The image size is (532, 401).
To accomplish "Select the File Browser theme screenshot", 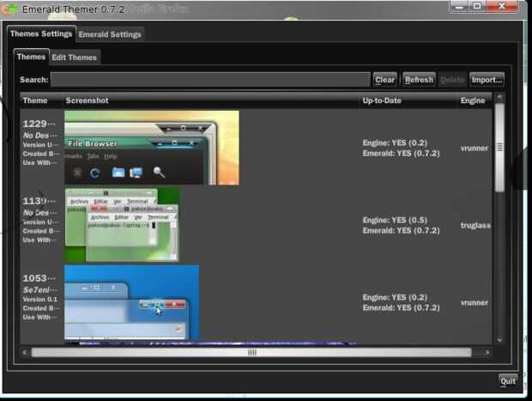I will [152, 148].
